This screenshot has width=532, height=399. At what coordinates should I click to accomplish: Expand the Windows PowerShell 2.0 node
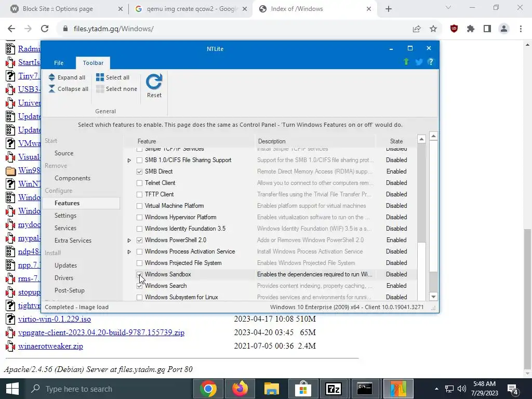tap(129, 240)
